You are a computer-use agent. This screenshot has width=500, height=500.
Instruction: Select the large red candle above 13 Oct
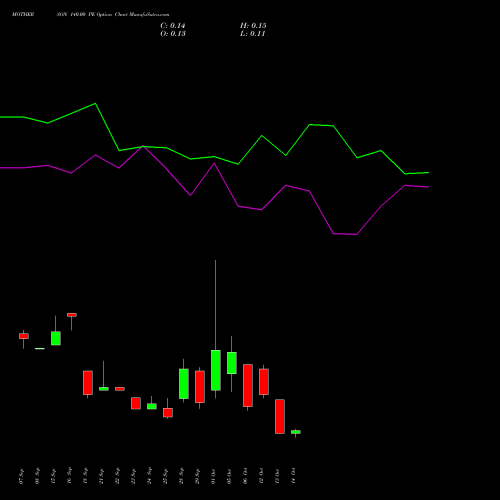[280, 416]
